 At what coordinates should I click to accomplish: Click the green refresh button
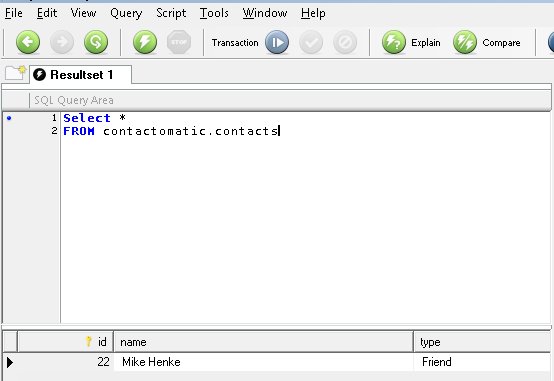96,42
